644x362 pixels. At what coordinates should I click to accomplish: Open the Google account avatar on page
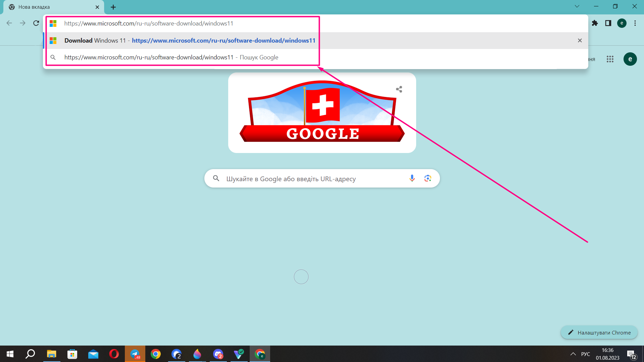(630, 59)
